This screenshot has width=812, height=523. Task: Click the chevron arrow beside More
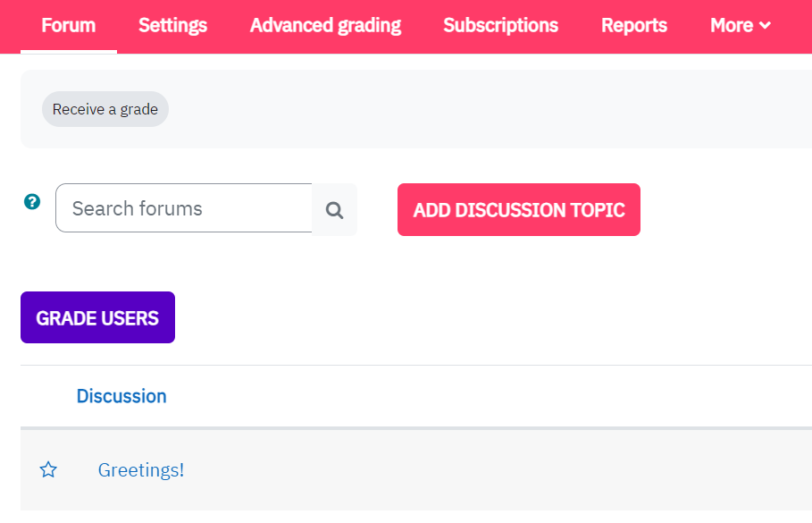click(x=765, y=25)
